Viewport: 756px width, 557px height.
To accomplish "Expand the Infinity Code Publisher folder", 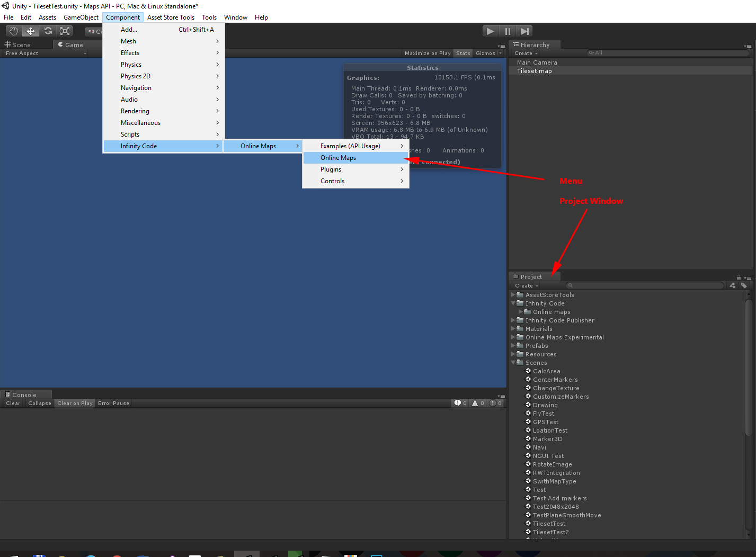I will pos(513,320).
